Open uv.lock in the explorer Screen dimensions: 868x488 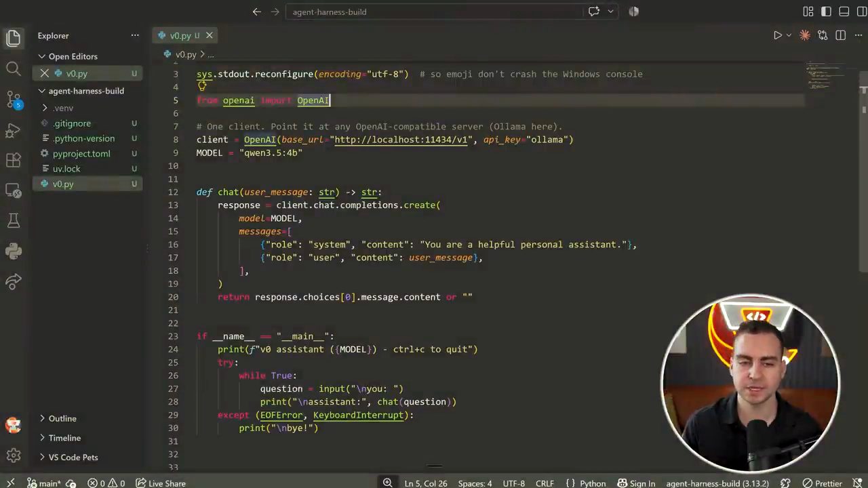pos(66,169)
